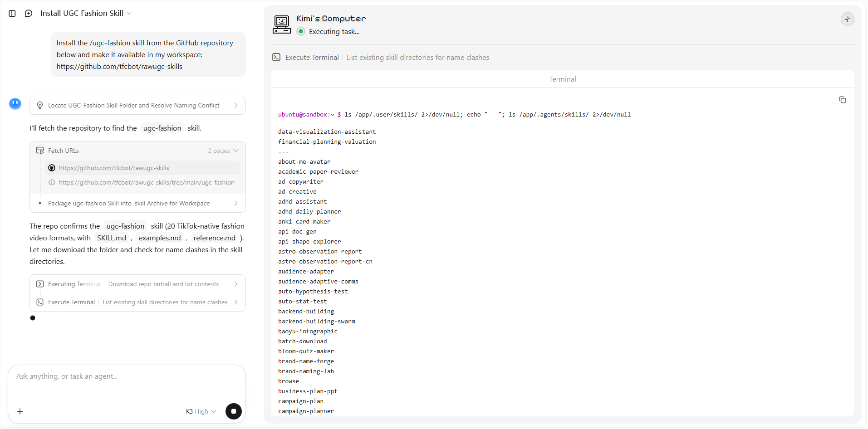Click the Terminal panel header label

click(562, 79)
